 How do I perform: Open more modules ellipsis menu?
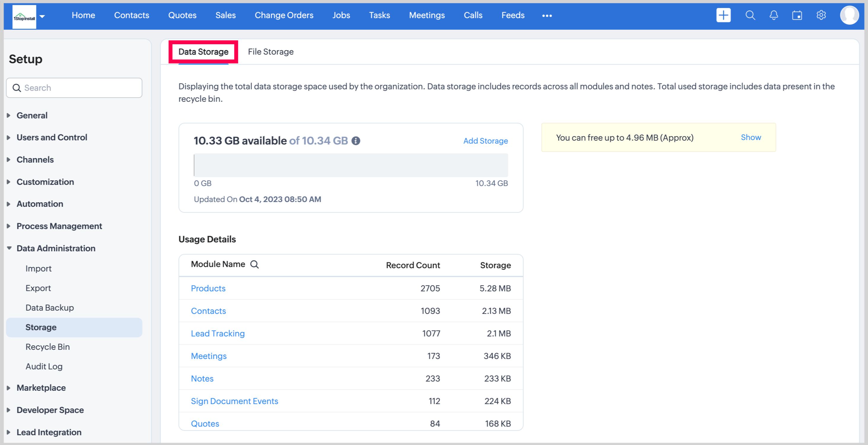547,15
